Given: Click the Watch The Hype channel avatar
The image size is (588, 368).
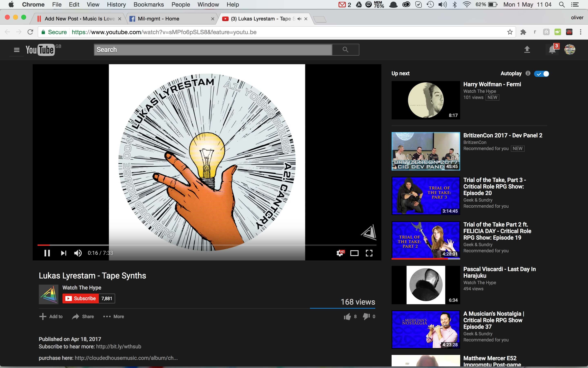Looking at the screenshot, I should tap(49, 294).
